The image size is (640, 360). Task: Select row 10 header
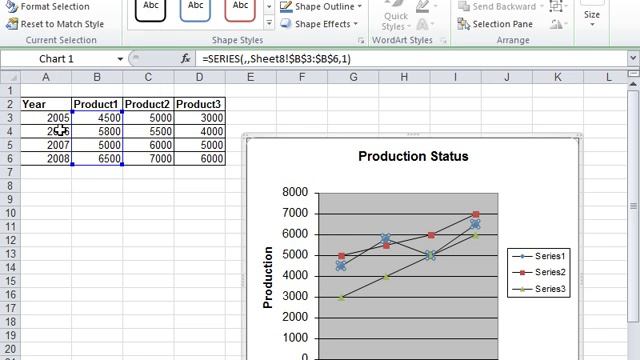click(10, 213)
